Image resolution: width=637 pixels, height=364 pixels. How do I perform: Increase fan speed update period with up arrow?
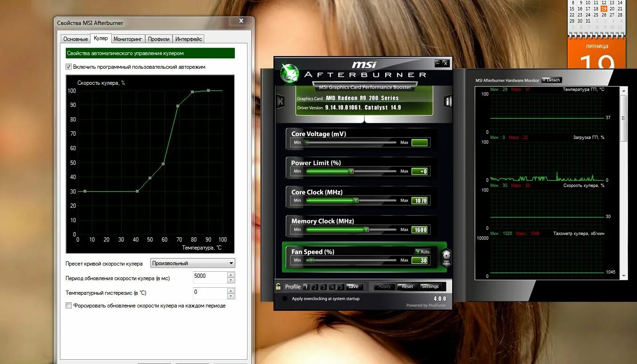click(231, 275)
